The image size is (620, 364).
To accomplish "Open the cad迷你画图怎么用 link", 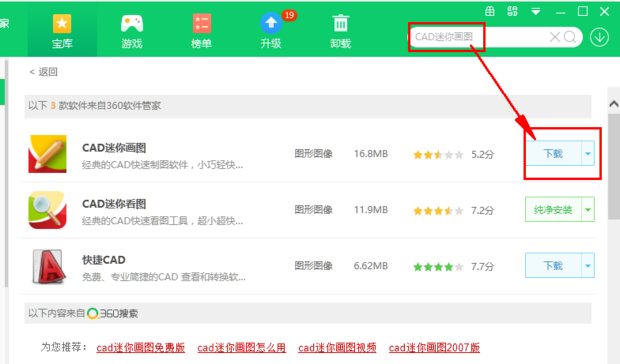I will [x=242, y=348].
